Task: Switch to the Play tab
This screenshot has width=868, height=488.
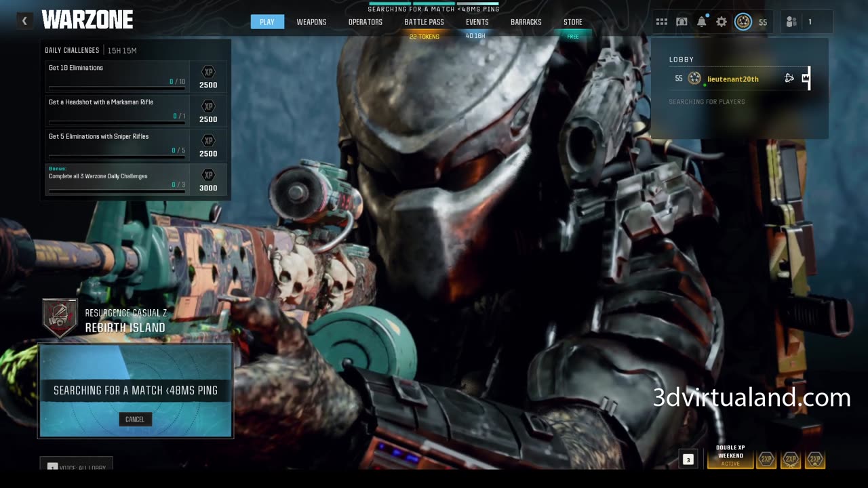Action: point(267,22)
